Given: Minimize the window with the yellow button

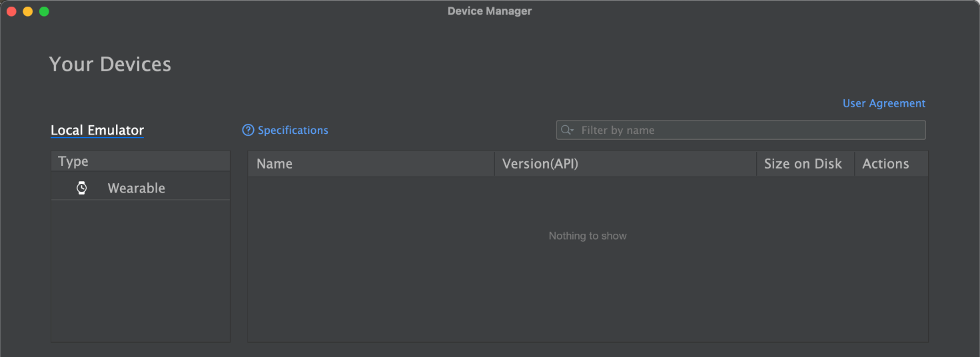Looking at the screenshot, I should 28,11.
